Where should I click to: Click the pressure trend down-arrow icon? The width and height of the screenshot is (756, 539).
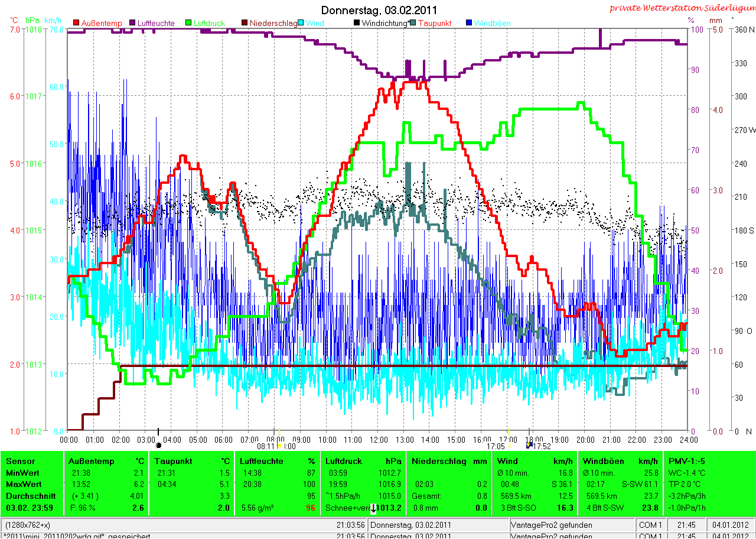click(x=374, y=508)
